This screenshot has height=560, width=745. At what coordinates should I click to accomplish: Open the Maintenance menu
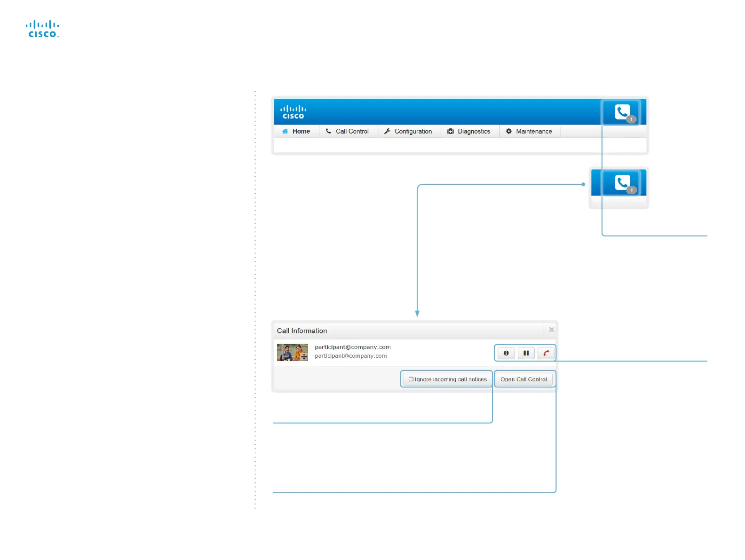click(530, 131)
